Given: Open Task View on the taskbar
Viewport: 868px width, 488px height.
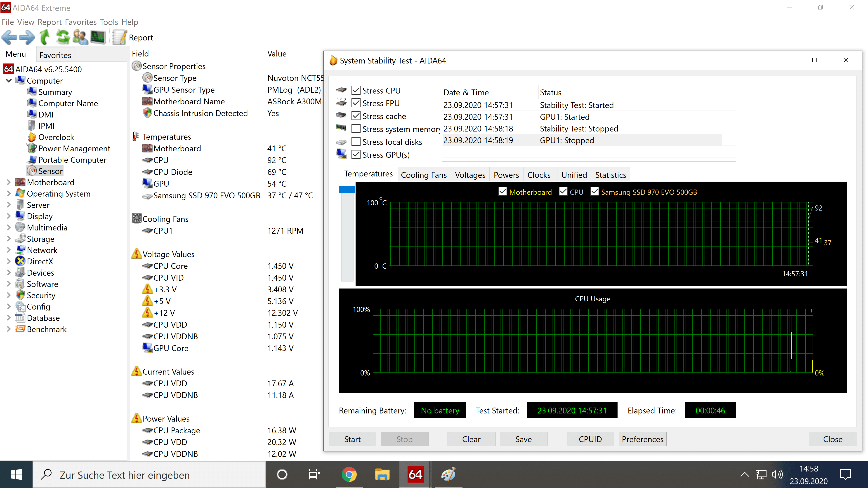Looking at the screenshot, I should pyautogui.click(x=314, y=474).
